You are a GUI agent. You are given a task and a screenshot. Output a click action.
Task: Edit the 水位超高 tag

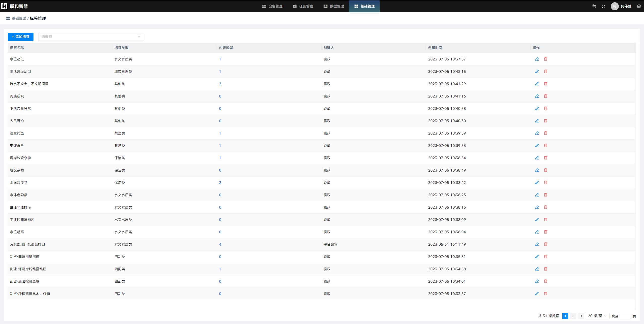537,232
